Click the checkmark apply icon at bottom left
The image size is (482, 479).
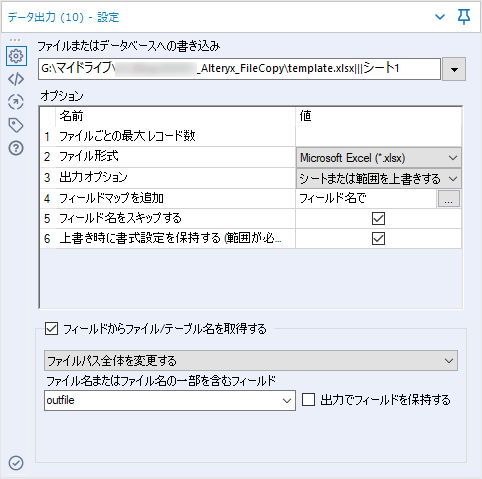[16, 463]
